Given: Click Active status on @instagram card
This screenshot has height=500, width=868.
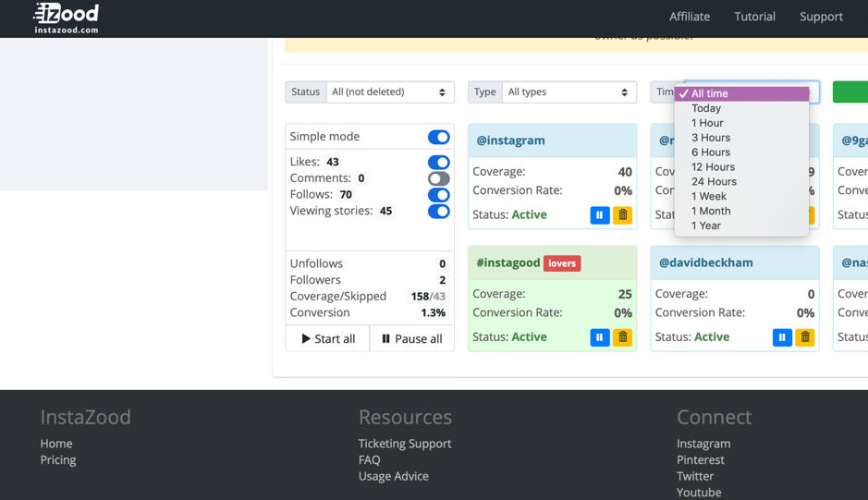Looking at the screenshot, I should pyautogui.click(x=529, y=214).
